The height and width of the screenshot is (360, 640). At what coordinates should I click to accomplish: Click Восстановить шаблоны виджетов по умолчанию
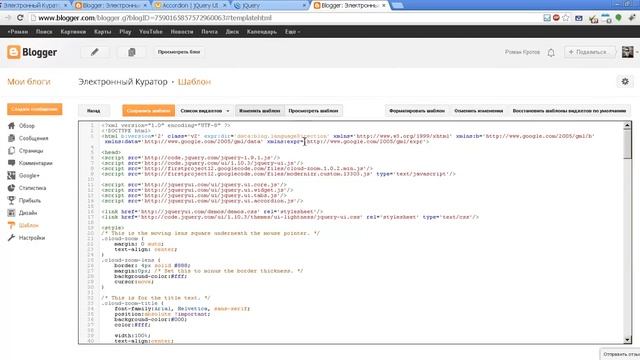(569, 111)
